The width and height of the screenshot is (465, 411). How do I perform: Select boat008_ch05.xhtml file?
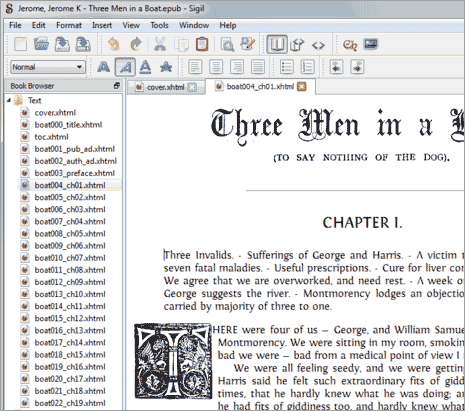tap(70, 234)
